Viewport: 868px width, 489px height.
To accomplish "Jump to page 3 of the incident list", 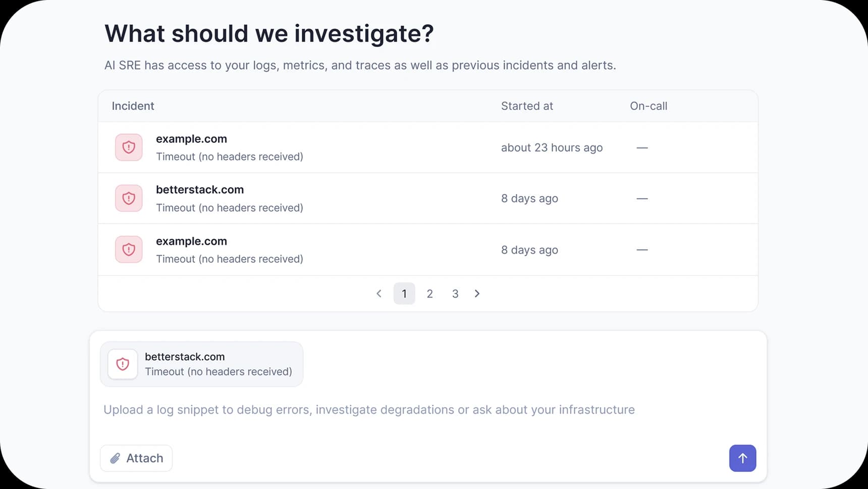I will 455,294.
